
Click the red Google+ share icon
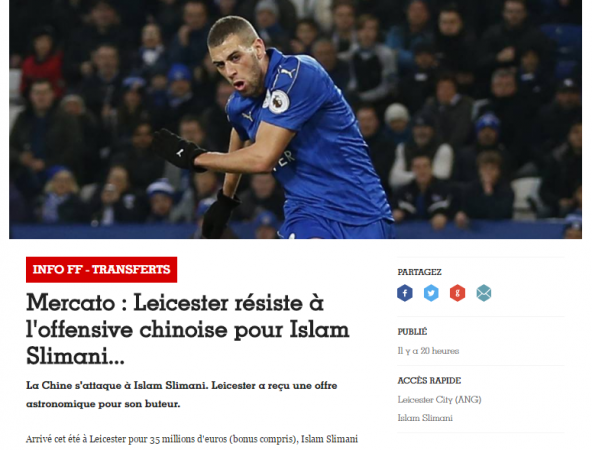pyautogui.click(x=457, y=293)
